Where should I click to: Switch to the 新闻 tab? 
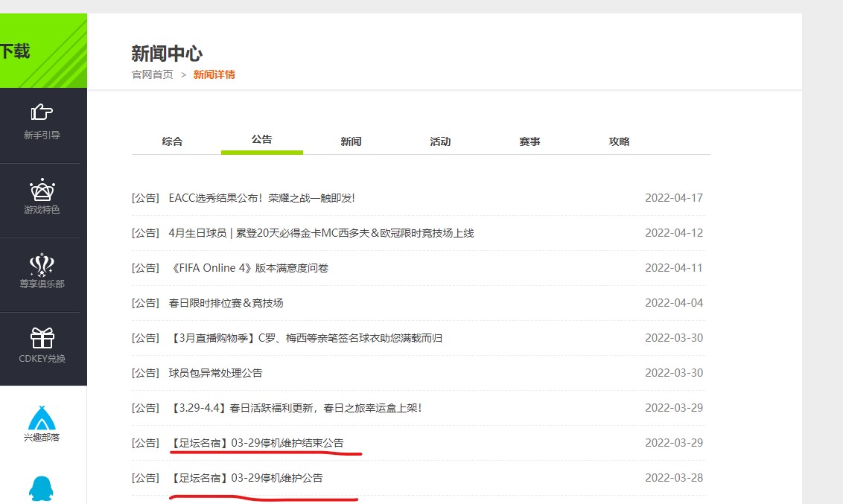pos(351,141)
